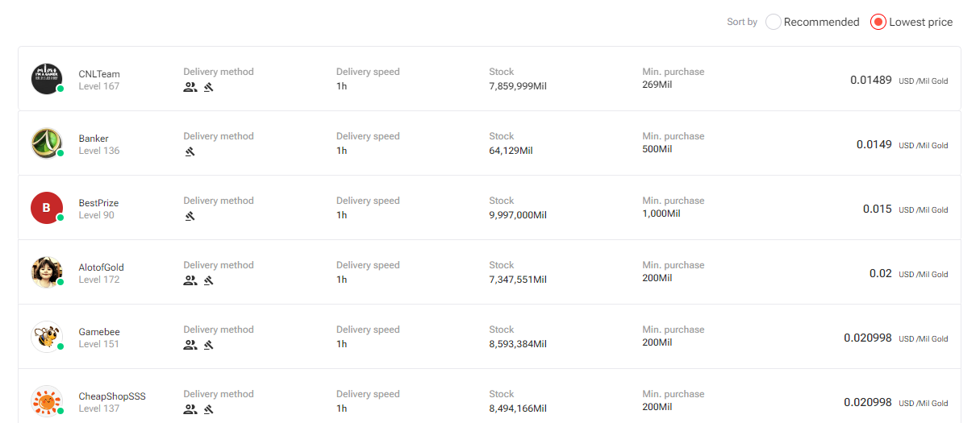Image resolution: width=980 pixels, height=423 pixels.
Task: Select Banker offer at 0.0149 USD
Action: coord(490,143)
